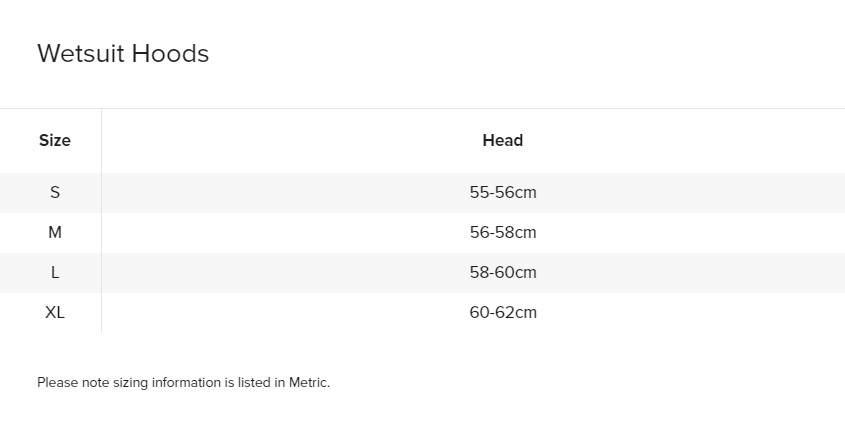Select the 58-60cm head measurement
Screen dimensions: 845x433
[503, 272]
